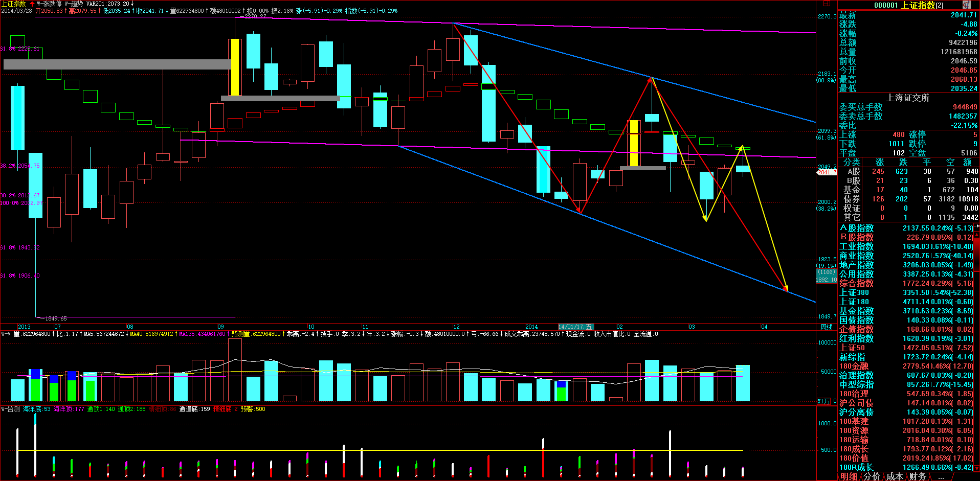Switch to the 分价 tab
980x481 pixels.
coord(872,476)
